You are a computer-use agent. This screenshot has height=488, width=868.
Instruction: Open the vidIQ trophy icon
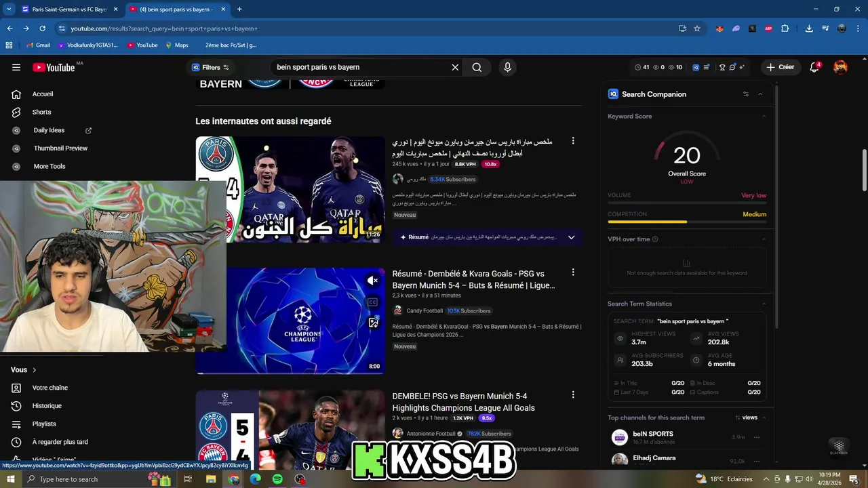(x=722, y=67)
